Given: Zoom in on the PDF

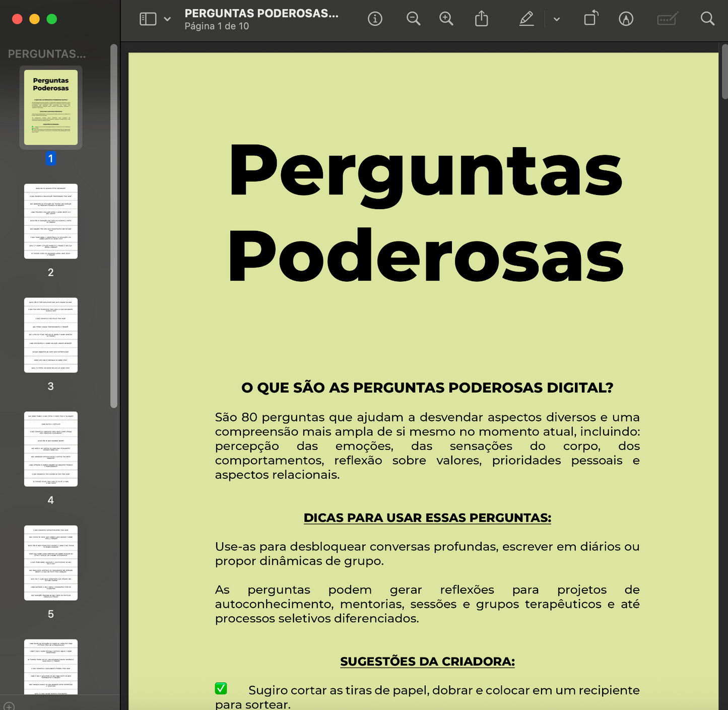Looking at the screenshot, I should (446, 19).
